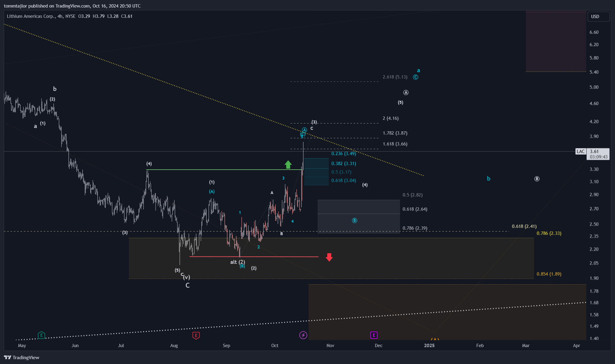This screenshot has height=364, width=615.
Task: Select the cyan 'a' label at top right
Action: (418, 71)
